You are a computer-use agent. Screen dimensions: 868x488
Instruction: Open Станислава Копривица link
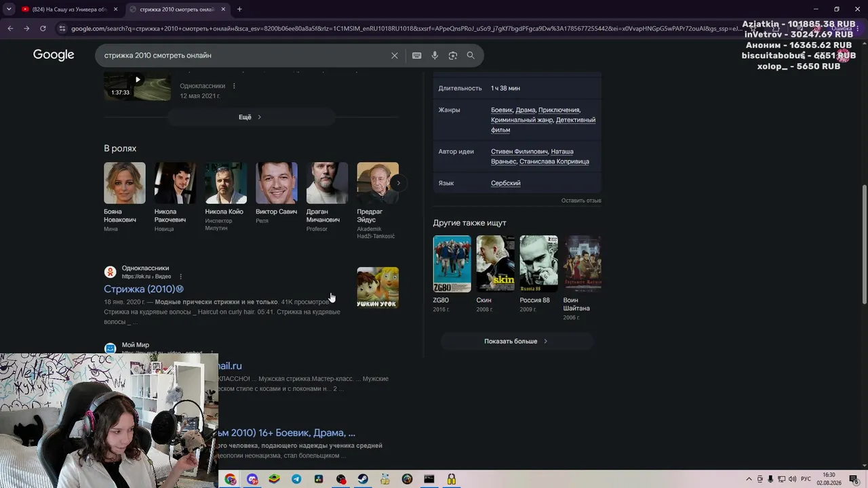coord(554,161)
